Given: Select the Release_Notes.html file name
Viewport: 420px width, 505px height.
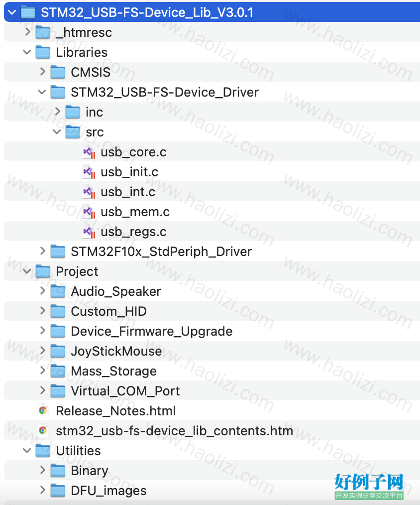Looking at the screenshot, I should (116, 411).
